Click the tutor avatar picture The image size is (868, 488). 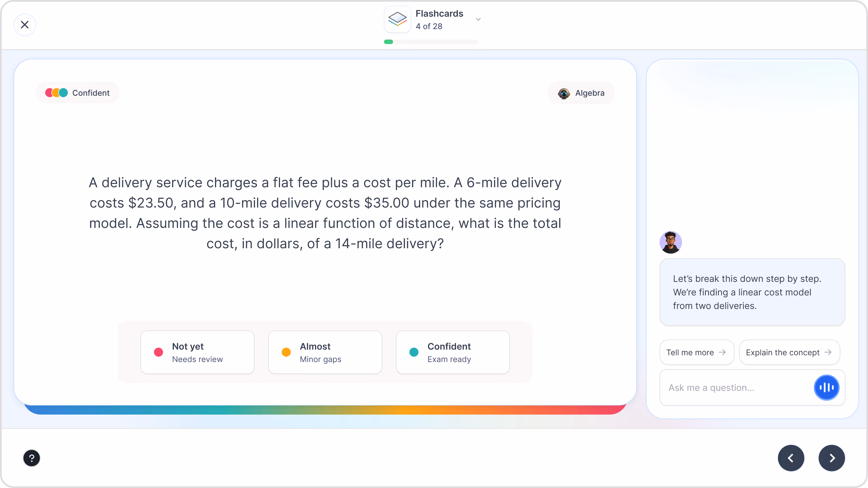(670, 242)
